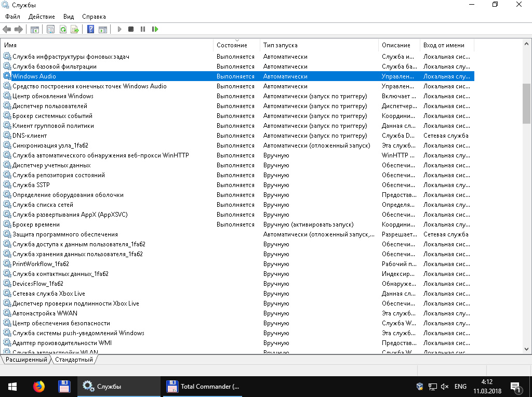The height and width of the screenshot is (397, 532).
Task: Click the gear icon beside Брокер времени
Action: tap(7, 224)
